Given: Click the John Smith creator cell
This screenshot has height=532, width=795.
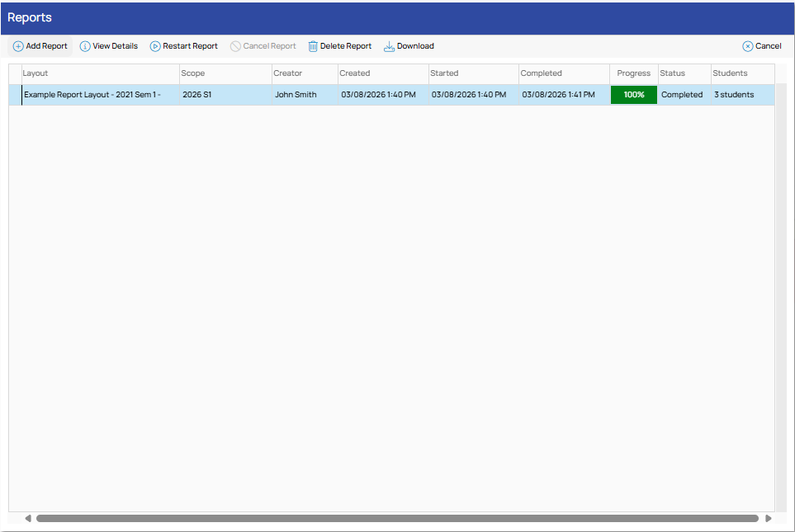Looking at the screenshot, I should click(305, 95).
